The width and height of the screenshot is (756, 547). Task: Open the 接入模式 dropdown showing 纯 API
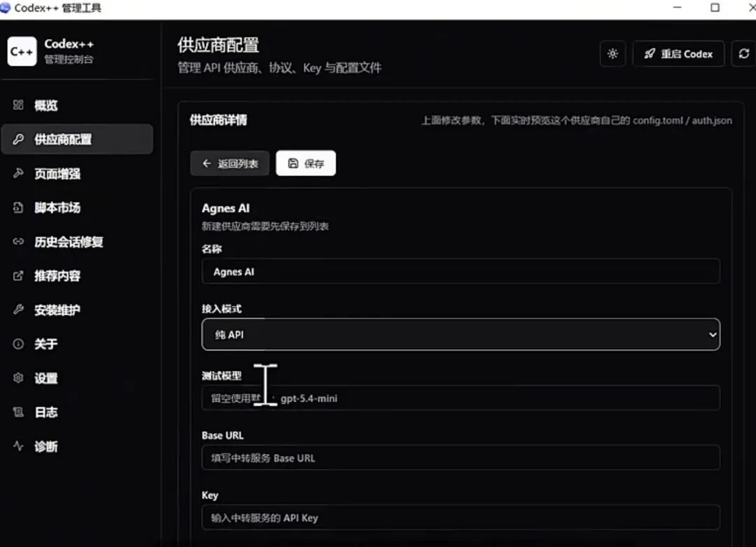point(461,334)
